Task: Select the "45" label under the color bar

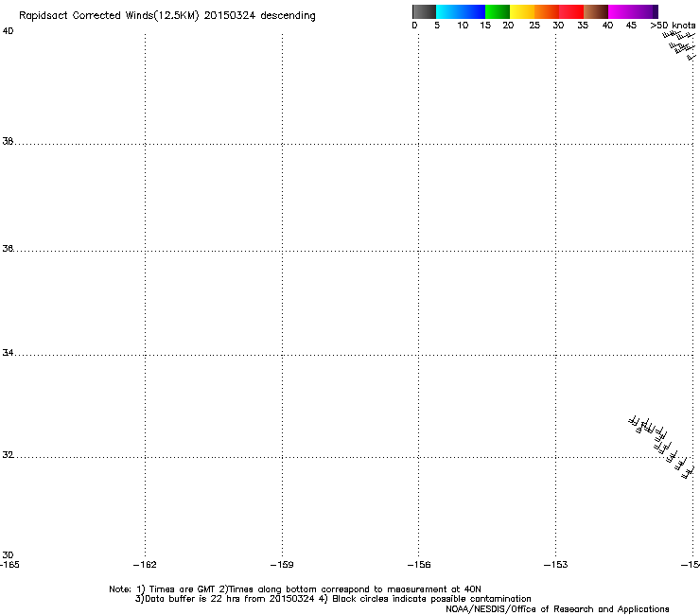Action: (631, 26)
